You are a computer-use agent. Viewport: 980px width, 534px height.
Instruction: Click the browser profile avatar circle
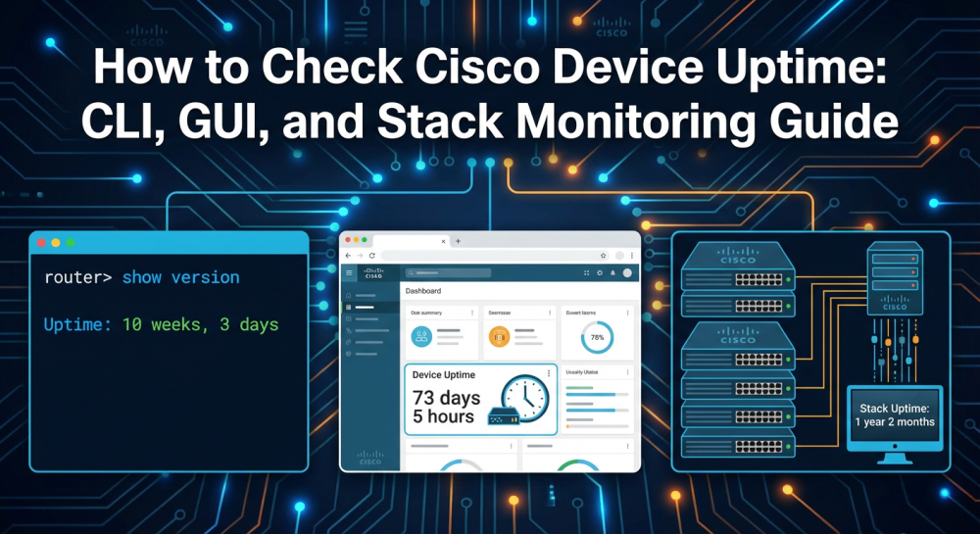coord(619,256)
